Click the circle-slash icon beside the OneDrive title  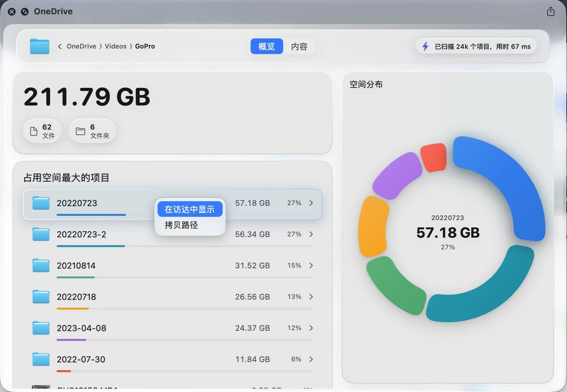click(x=25, y=12)
